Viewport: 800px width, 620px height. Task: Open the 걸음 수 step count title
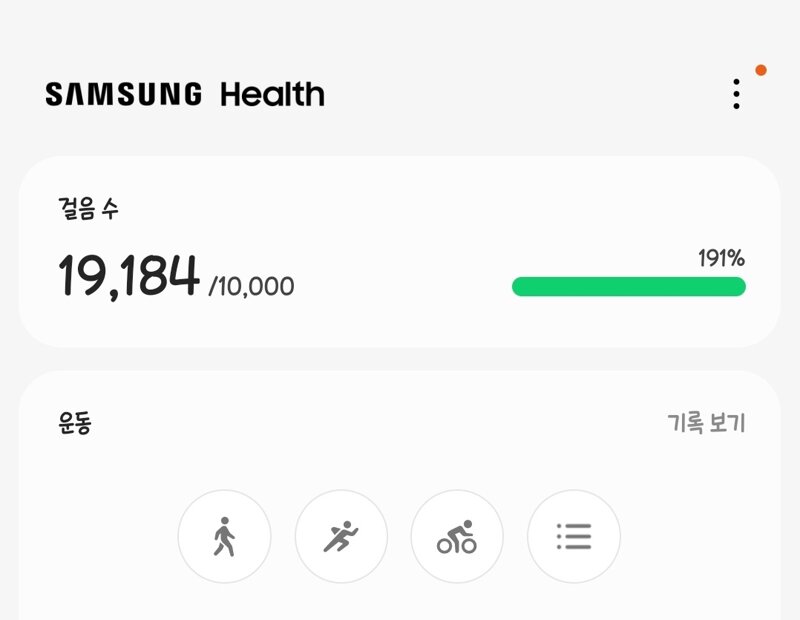pos(88,208)
